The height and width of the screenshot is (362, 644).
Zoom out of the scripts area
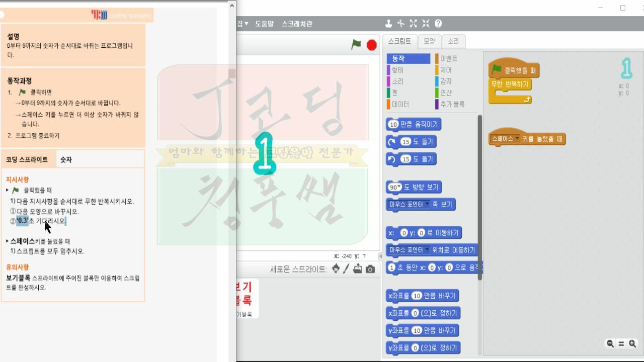[x=609, y=344]
